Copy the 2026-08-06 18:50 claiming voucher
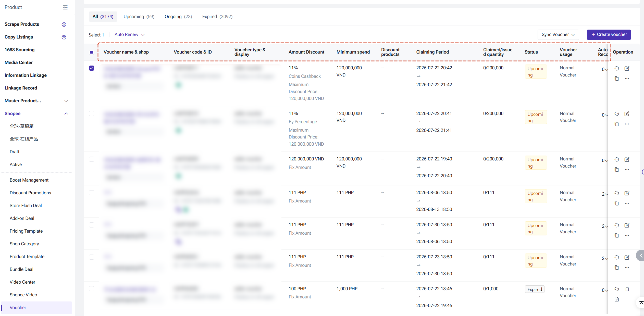Screen dimensions: 644x316 [617, 203]
